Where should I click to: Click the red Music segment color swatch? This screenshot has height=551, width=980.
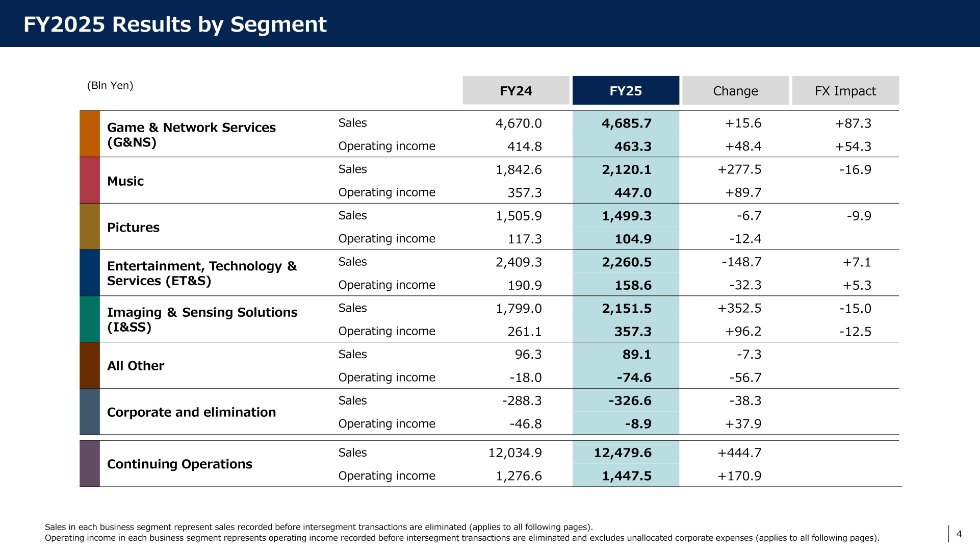pyautogui.click(x=90, y=180)
